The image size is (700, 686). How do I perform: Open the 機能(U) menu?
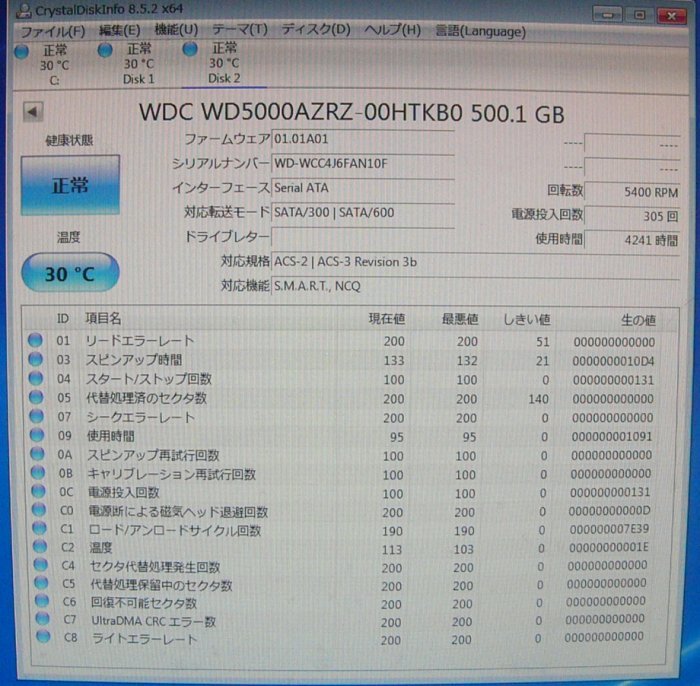pyautogui.click(x=176, y=30)
